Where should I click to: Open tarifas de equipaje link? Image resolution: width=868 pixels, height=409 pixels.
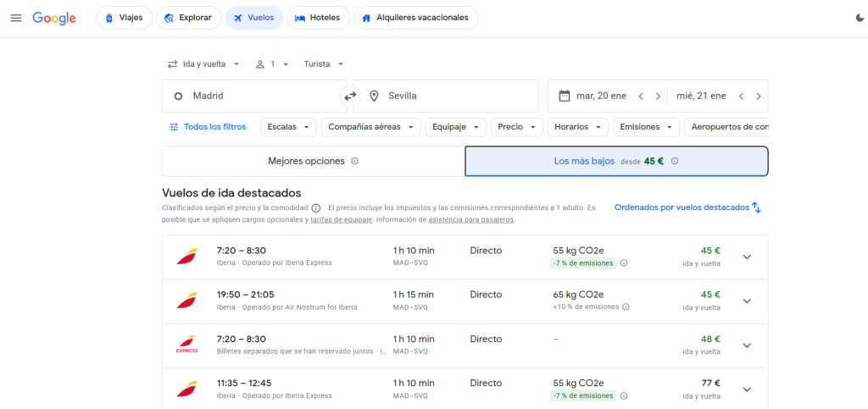(341, 219)
